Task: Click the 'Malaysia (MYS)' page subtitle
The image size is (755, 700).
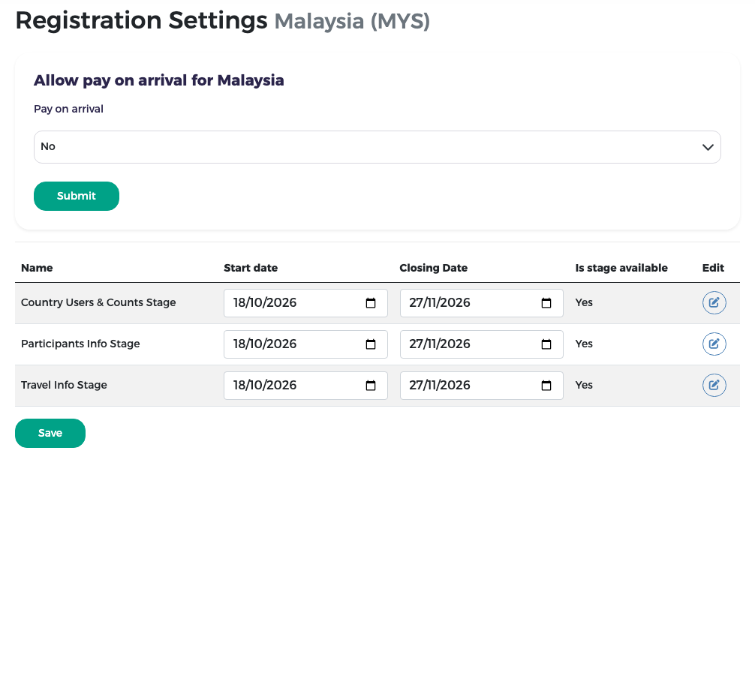Action: click(x=352, y=21)
